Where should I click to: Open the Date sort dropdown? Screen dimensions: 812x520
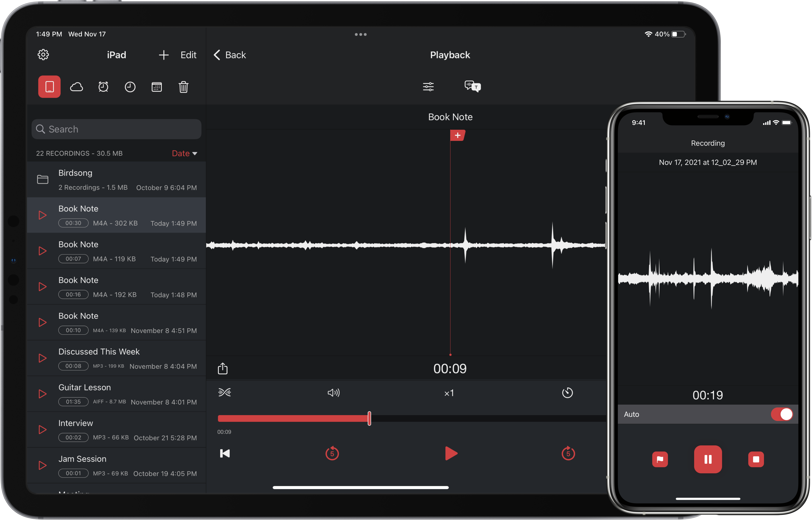tap(185, 153)
